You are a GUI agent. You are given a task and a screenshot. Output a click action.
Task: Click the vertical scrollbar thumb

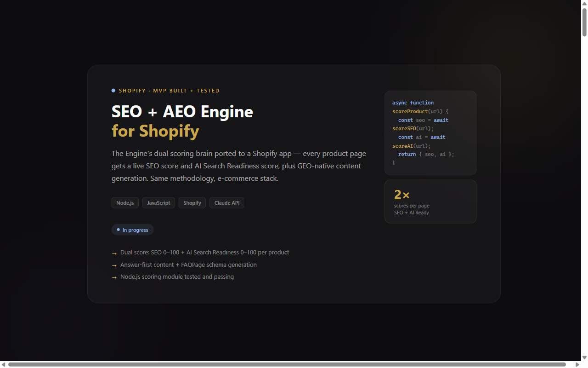click(584, 22)
